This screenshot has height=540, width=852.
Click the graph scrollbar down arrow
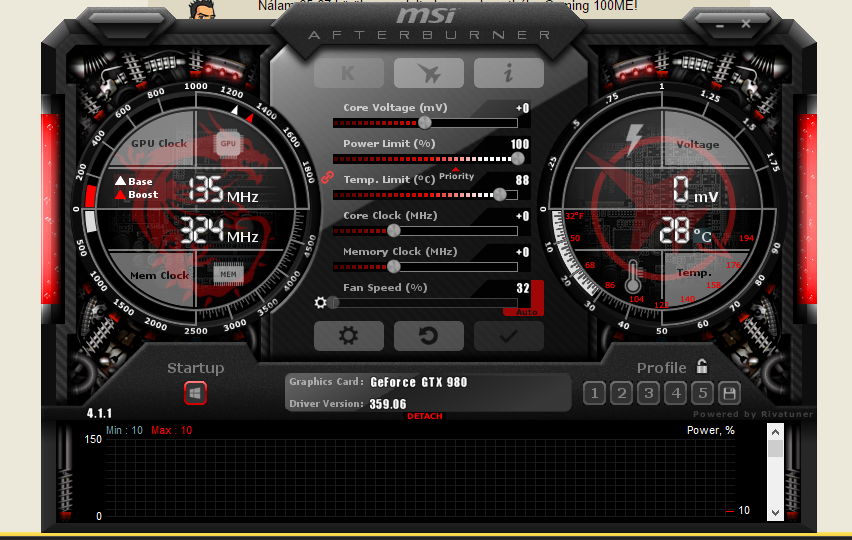click(x=775, y=512)
